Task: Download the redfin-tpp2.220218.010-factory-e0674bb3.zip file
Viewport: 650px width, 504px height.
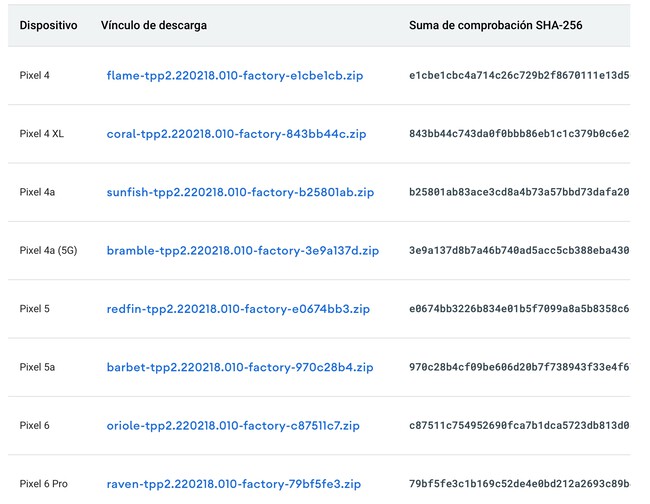Action: (x=238, y=309)
